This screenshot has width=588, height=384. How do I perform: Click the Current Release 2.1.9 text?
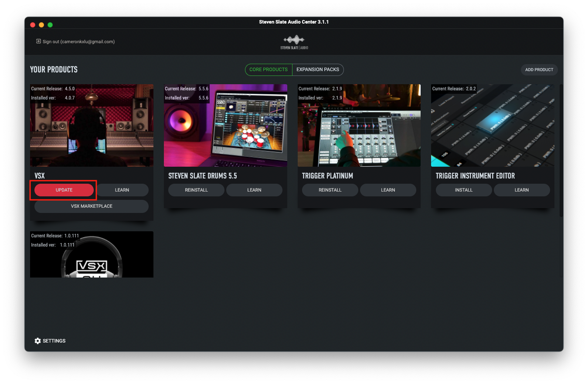tap(320, 89)
